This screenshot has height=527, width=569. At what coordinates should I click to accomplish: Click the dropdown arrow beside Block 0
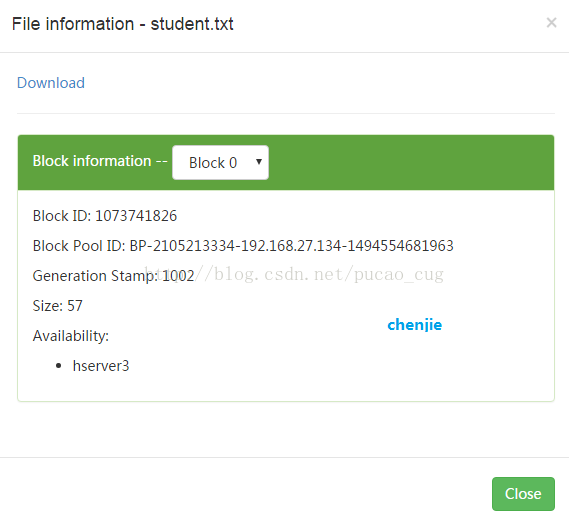coord(259,162)
